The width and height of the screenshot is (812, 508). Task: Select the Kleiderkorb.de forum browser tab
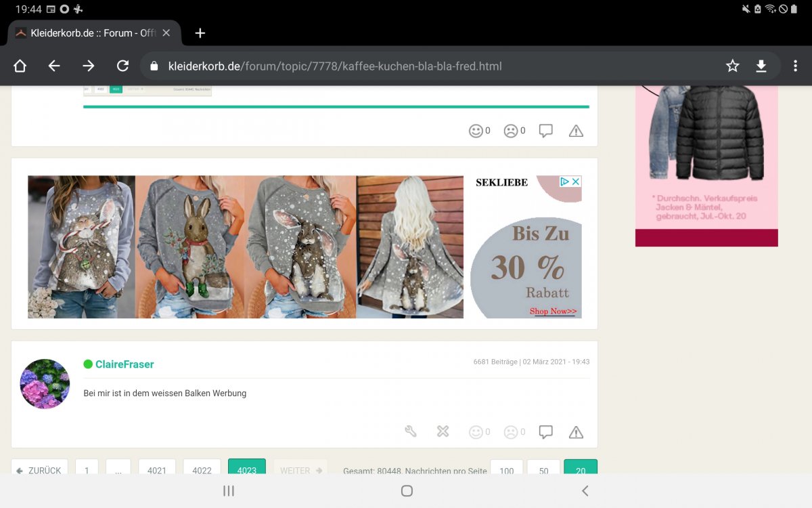[x=88, y=33]
